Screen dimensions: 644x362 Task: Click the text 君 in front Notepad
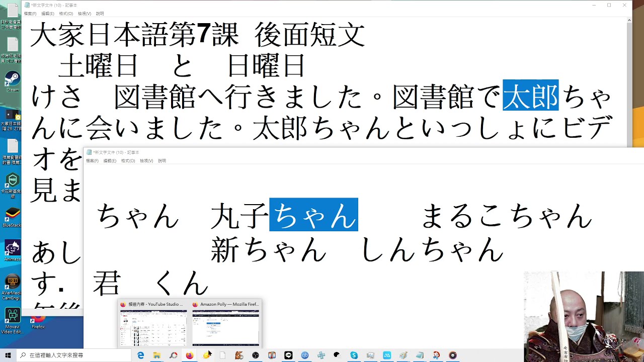coord(107,284)
